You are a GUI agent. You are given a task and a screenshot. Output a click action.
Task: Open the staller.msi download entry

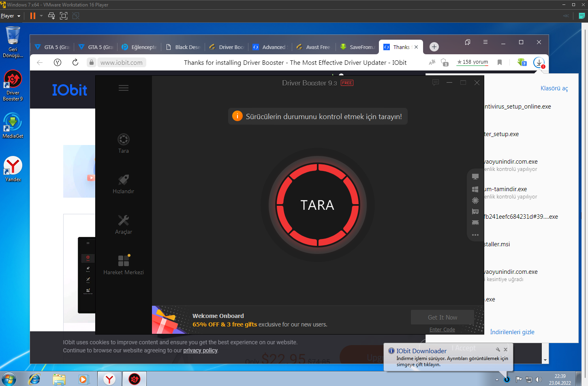[497, 244]
